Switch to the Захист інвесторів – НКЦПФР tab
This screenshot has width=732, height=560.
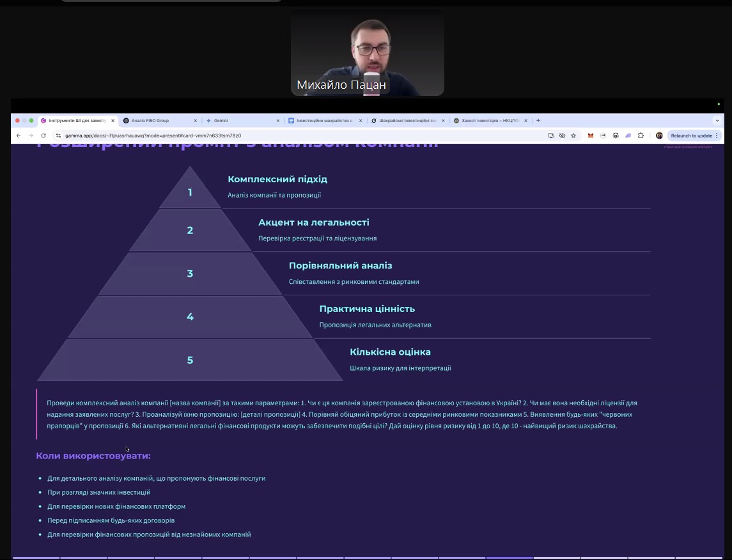[490, 120]
